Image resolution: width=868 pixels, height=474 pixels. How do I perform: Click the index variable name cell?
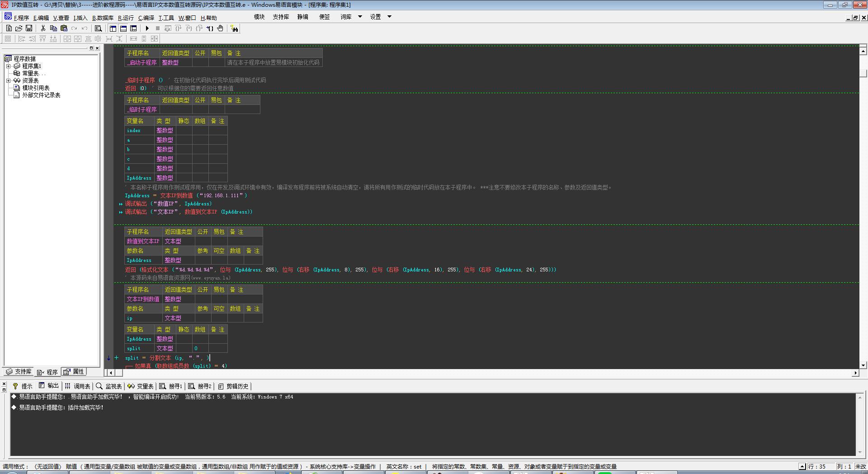click(140, 130)
